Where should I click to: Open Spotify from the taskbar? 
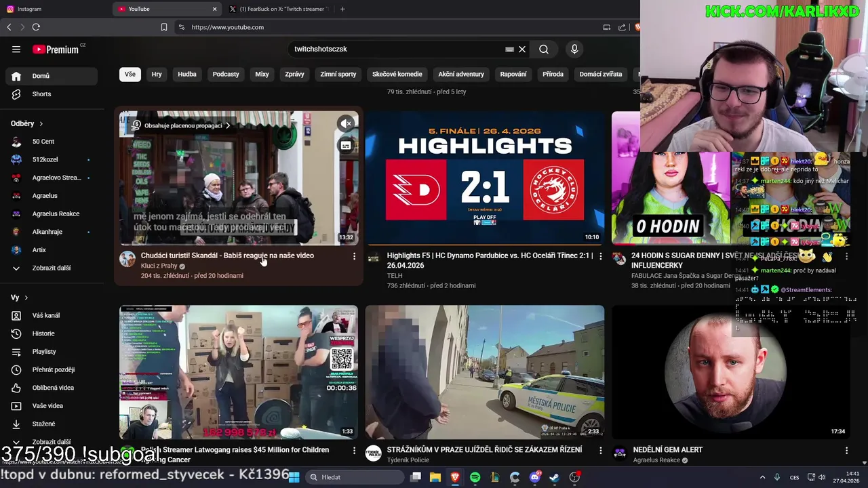point(475,477)
